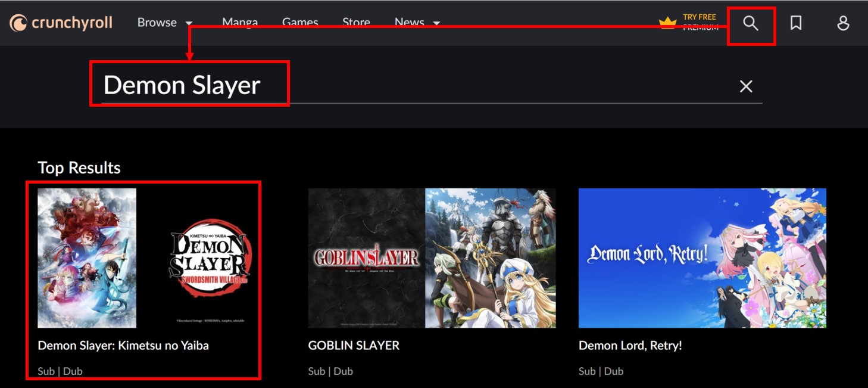Select the Demon Lord, Retry! thumbnail
868x388 pixels.
pos(702,258)
